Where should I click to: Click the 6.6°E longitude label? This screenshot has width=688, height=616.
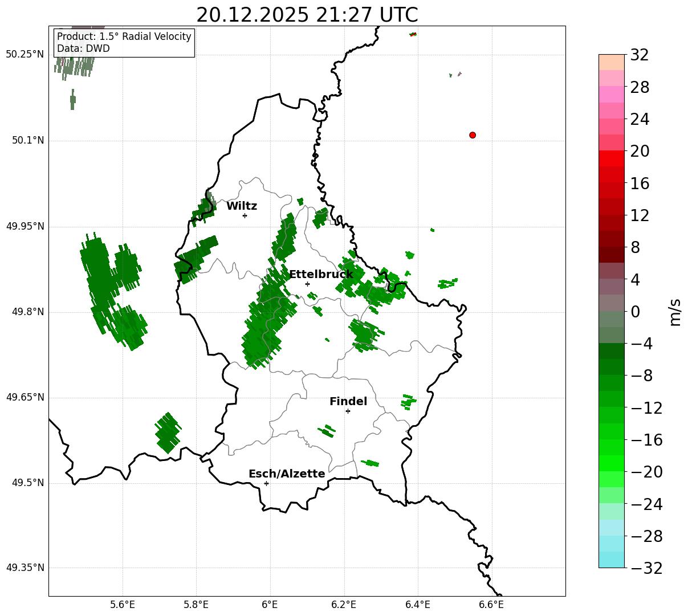click(492, 605)
